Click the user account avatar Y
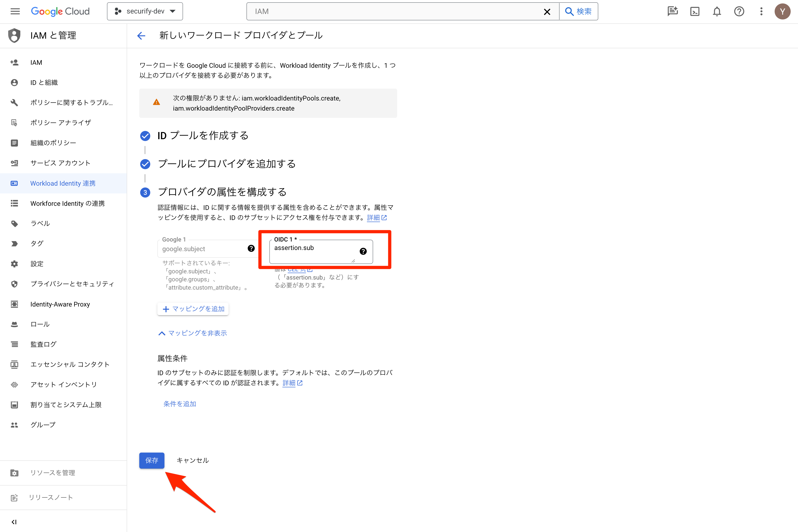 click(782, 11)
